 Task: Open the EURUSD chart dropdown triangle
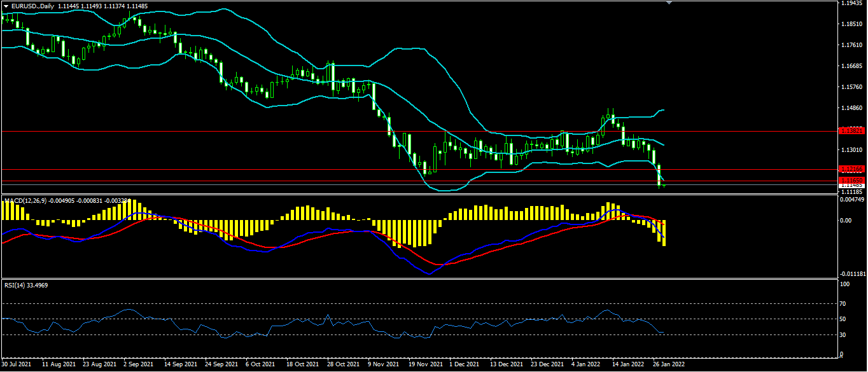[x=6, y=6]
